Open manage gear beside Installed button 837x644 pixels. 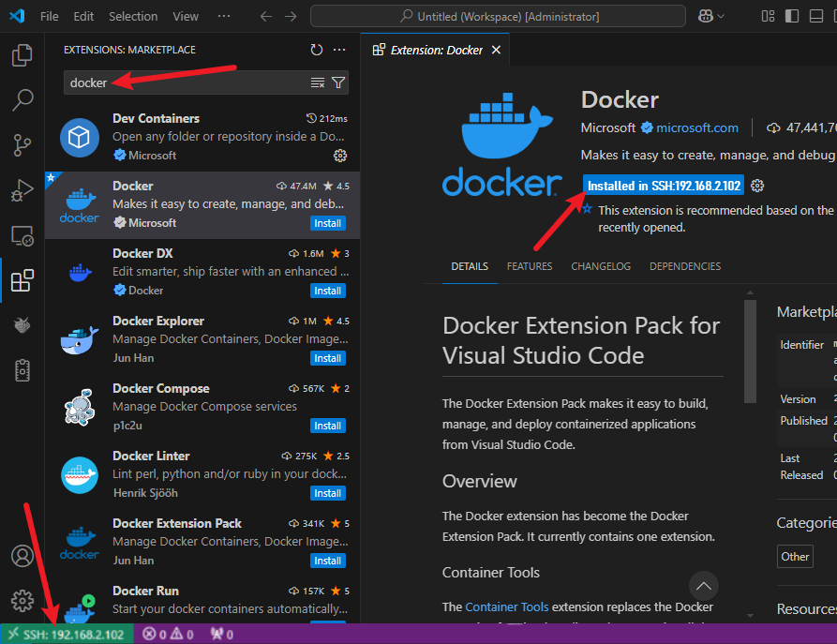pos(757,186)
